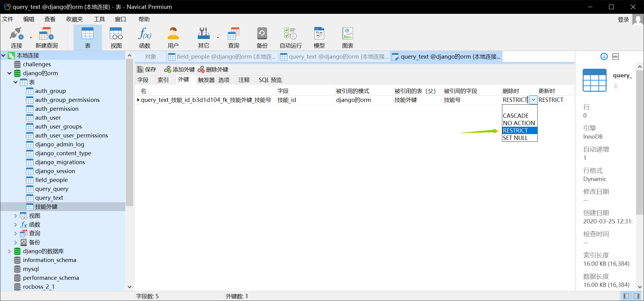Expand the 视图 node in the tree
Screen dimensions: 644x301
[16, 216]
